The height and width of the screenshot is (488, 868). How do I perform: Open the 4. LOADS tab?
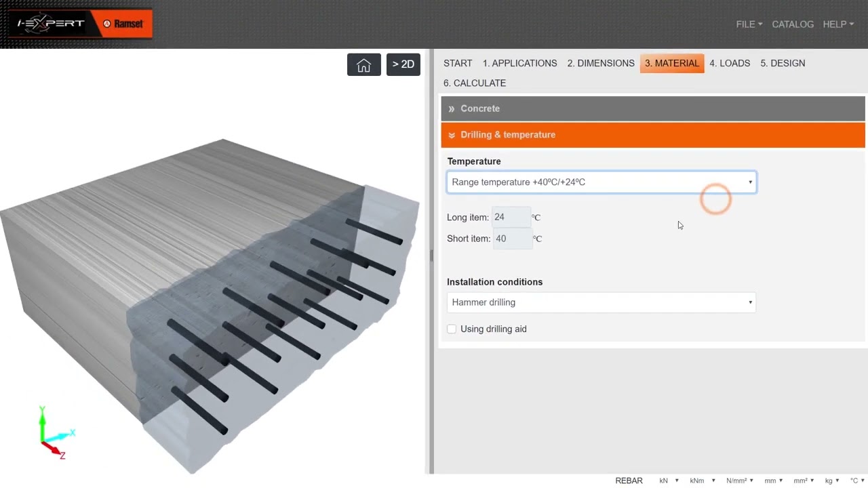pyautogui.click(x=730, y=63)
